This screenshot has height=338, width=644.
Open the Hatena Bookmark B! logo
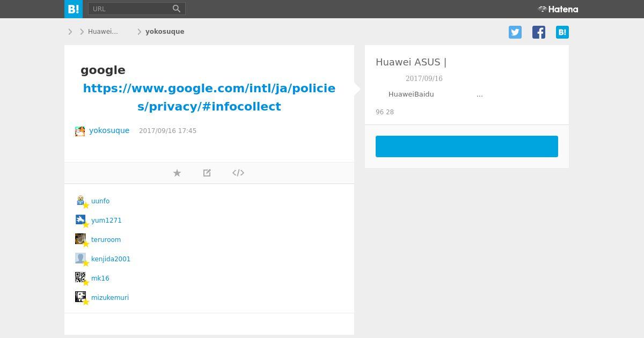click(x=74, y=9)
